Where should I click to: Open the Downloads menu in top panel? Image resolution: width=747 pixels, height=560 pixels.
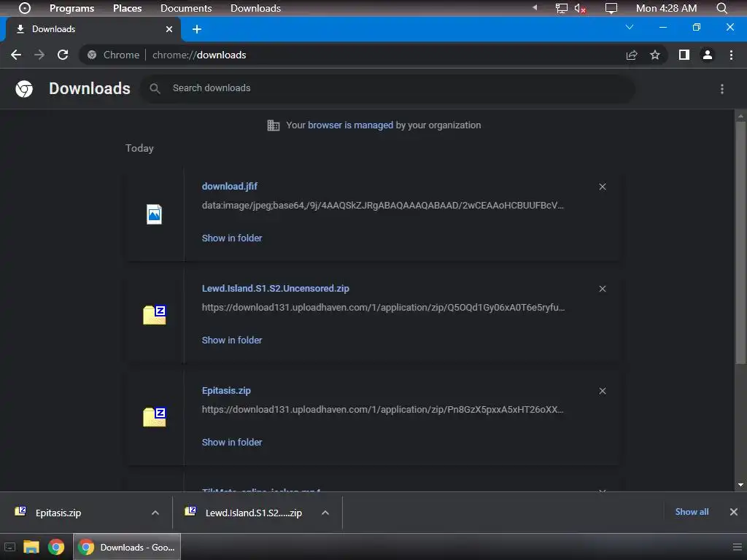(x=255, y=8)
